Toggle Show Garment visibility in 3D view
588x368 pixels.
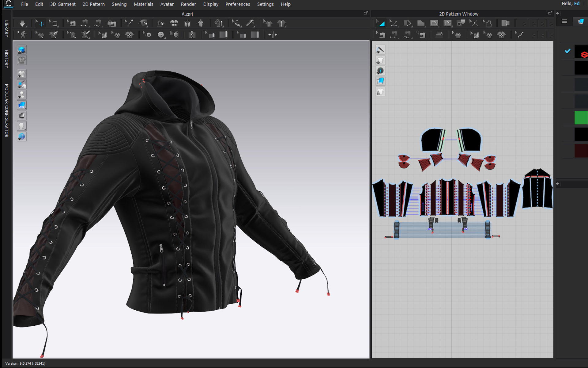[x=21, y=74]
